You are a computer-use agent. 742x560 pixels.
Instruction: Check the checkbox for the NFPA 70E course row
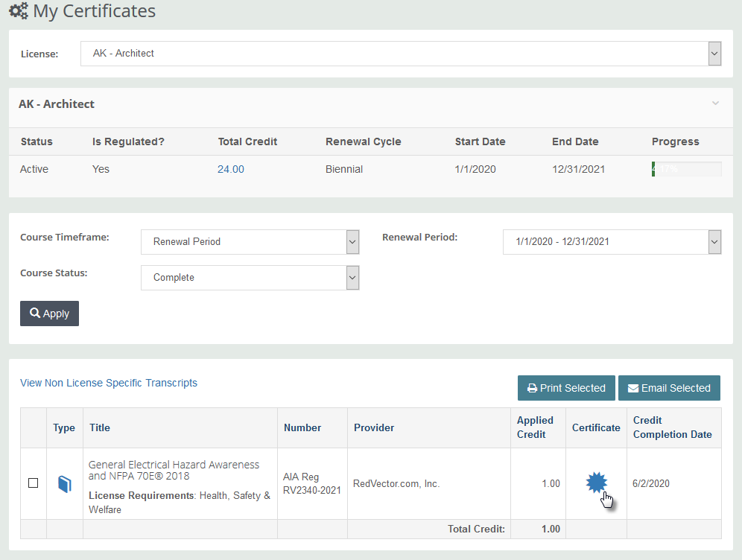coord(33,483)
